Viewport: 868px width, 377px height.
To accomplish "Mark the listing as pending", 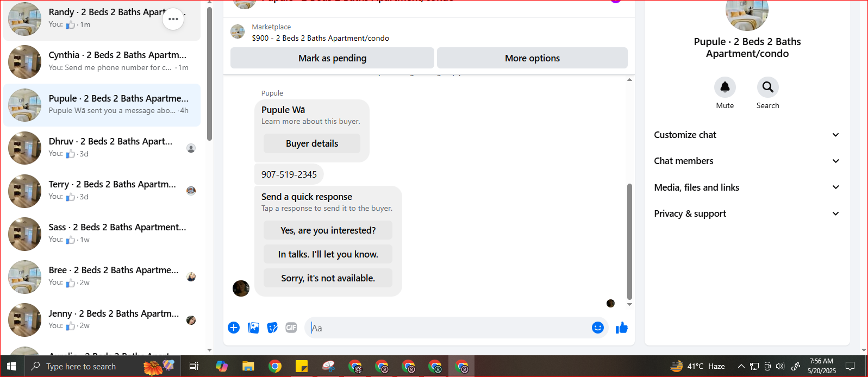I will point(332,58).
